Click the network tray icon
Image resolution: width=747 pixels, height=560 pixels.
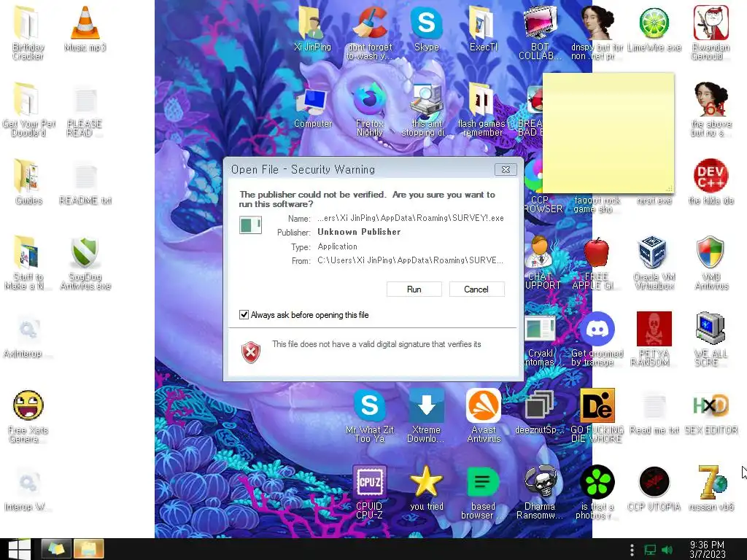[x=650, y=550]
